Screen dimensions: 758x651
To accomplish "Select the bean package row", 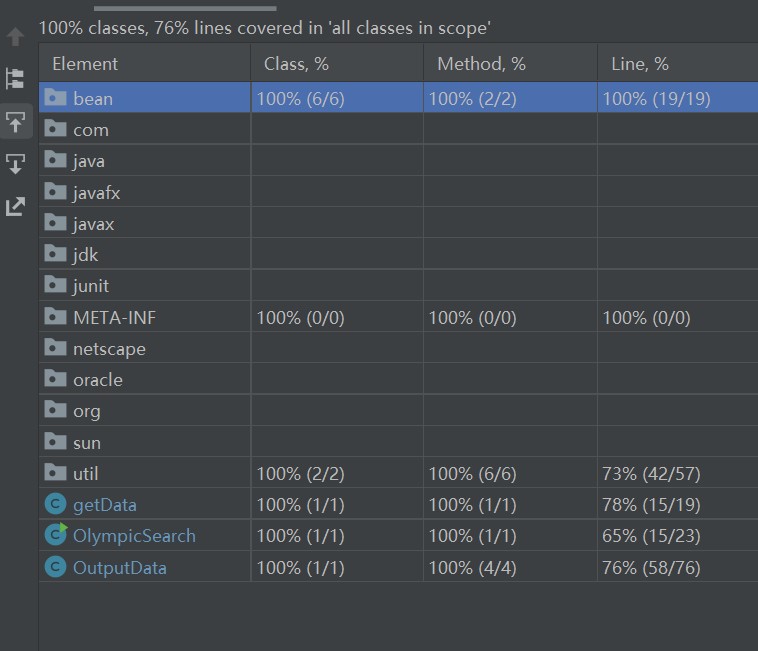I will [398, 98].
